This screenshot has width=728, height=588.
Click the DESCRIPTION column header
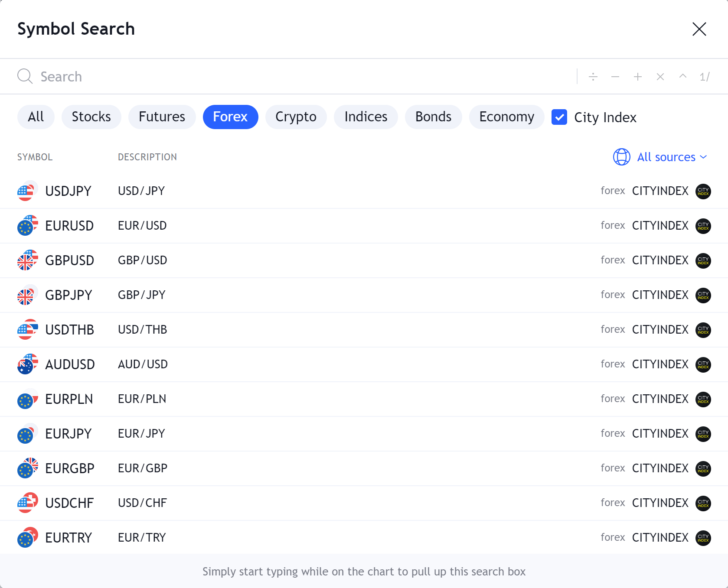(x=147, y=157)
